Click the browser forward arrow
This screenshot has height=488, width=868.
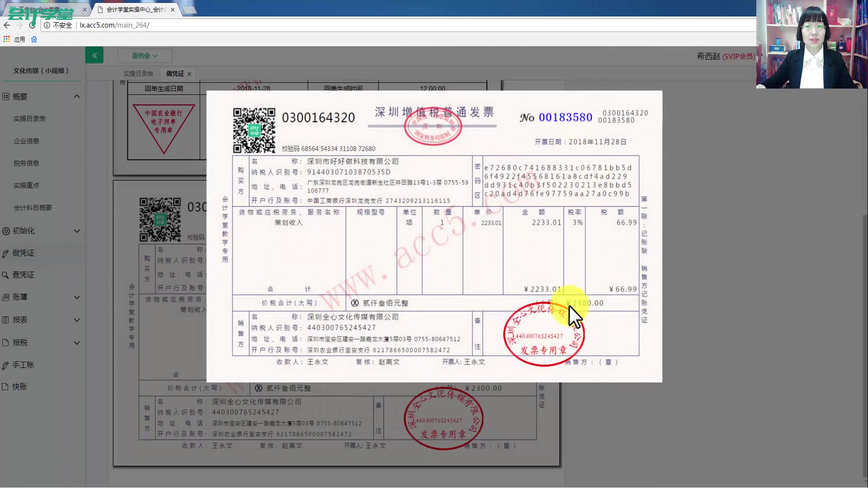(19, 25)
